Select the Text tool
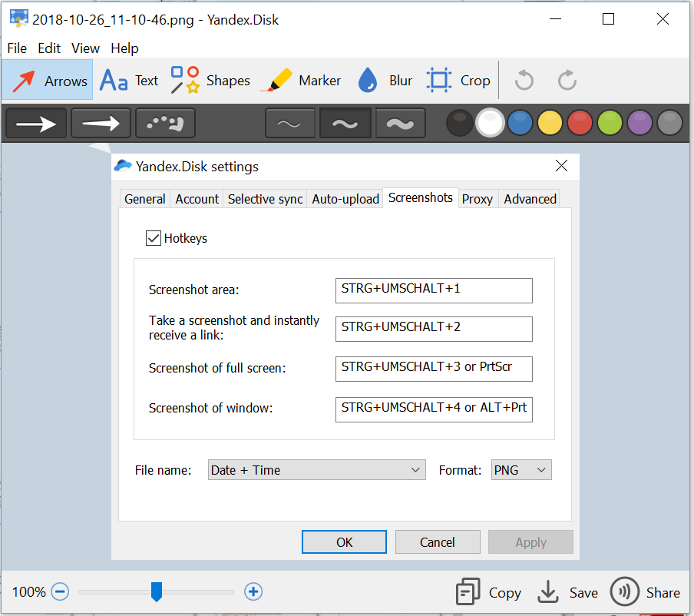Screen dimensions: 694x616 pos(129,80)
